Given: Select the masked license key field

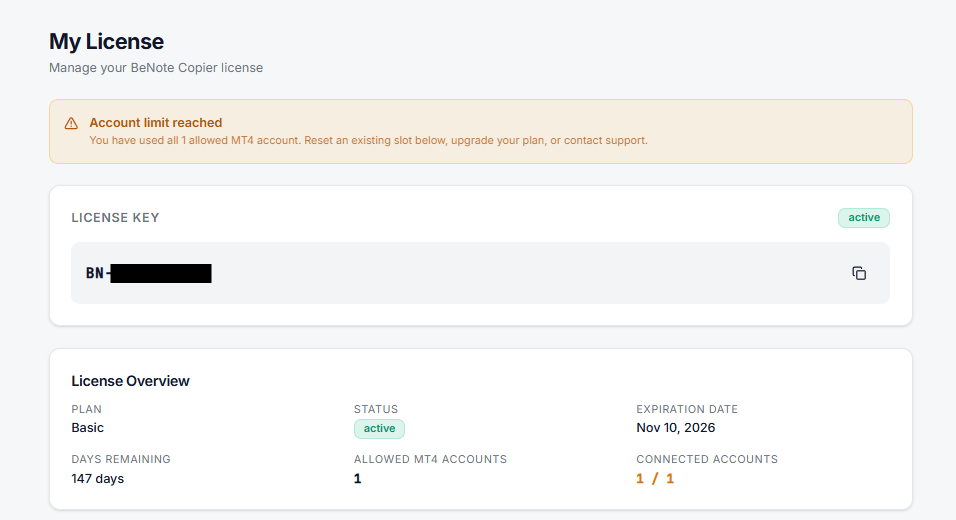Looking at the screenshot, I should pyautogui.click(x=480, y=273).
